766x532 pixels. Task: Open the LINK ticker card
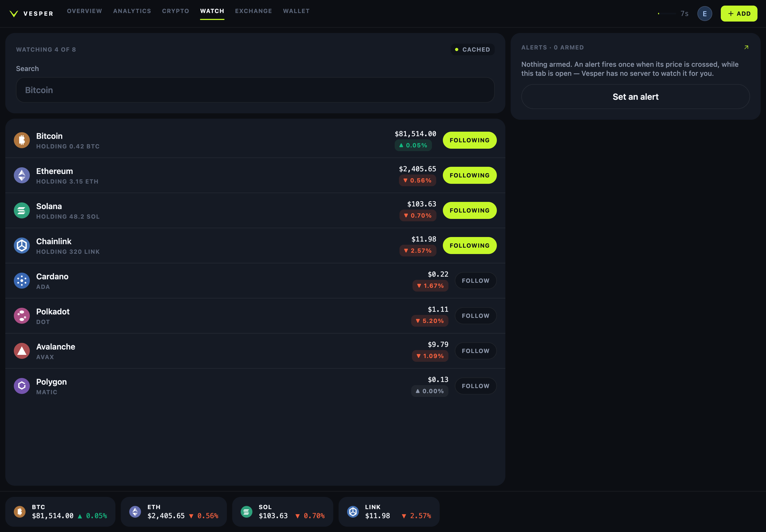389,512
